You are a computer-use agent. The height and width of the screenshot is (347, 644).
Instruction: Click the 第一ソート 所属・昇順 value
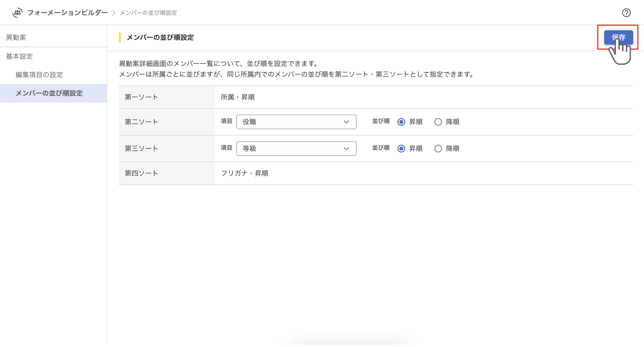[x=238, y=97]
